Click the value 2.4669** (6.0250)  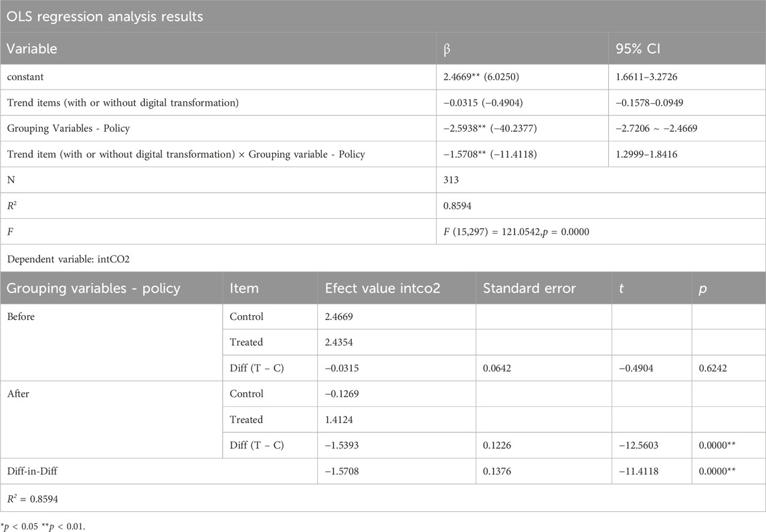[481, 77]
